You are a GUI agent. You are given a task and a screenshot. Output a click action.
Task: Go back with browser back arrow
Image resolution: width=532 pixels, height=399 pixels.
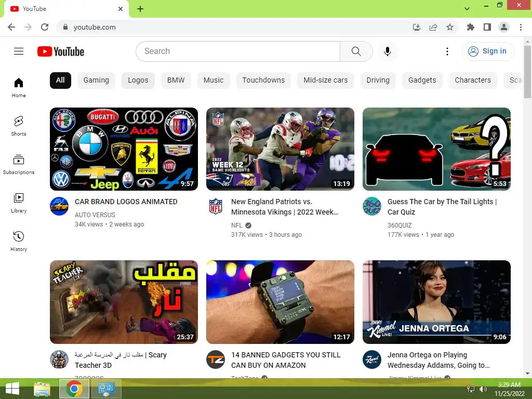(x=11, y=27)
